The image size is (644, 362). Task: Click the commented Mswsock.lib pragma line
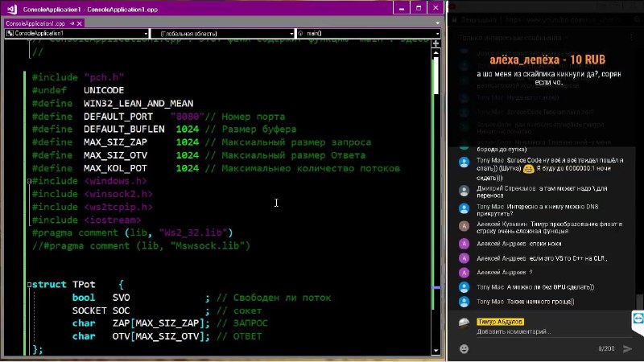(x=142, y=246)
